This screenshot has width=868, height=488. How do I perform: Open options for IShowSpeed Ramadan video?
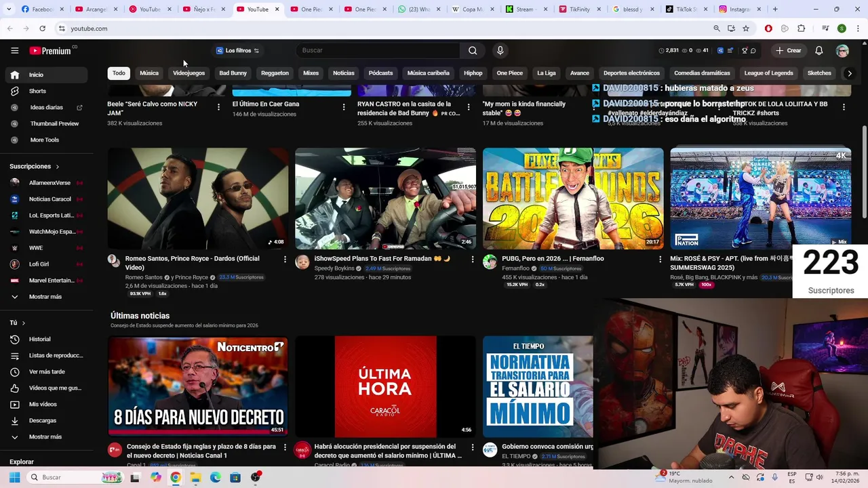pos(472,260)
